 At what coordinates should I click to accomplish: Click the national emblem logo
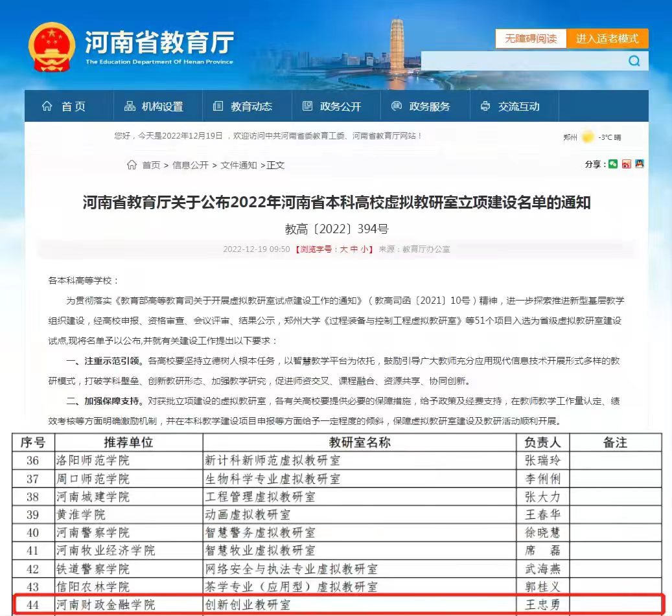52,47
